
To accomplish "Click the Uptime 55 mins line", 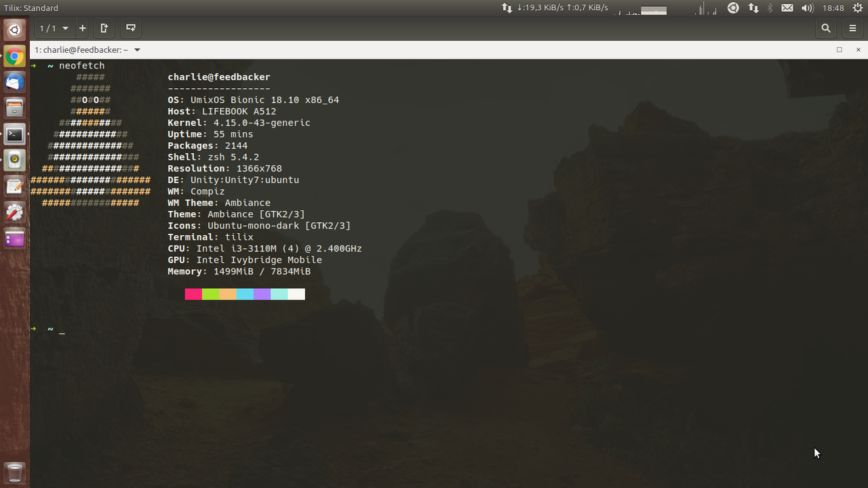I will pos(210,134).
